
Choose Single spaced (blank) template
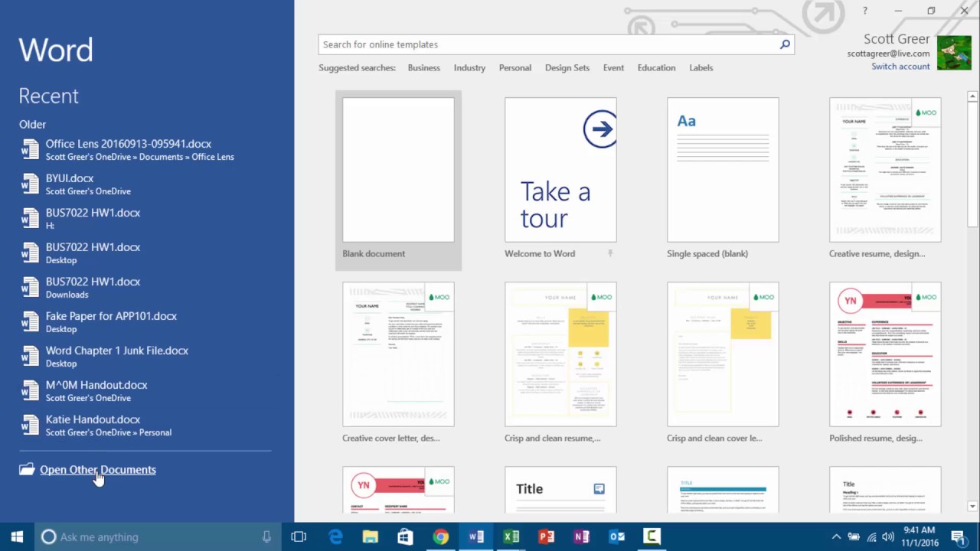(x=723, y=170)
